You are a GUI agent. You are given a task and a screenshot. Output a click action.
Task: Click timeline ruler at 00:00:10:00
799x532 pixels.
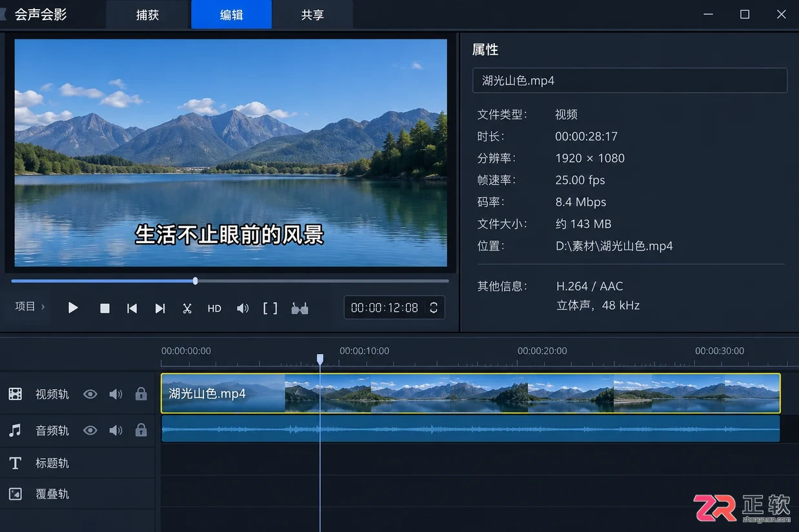click(x=365, y=351)
